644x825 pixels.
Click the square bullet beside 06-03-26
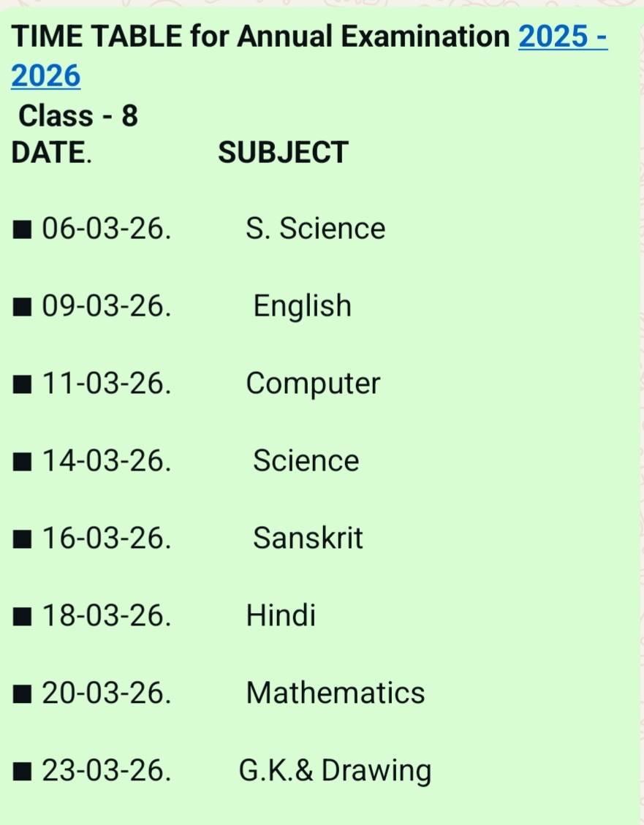pyautogui.click(x=23, y=230)
